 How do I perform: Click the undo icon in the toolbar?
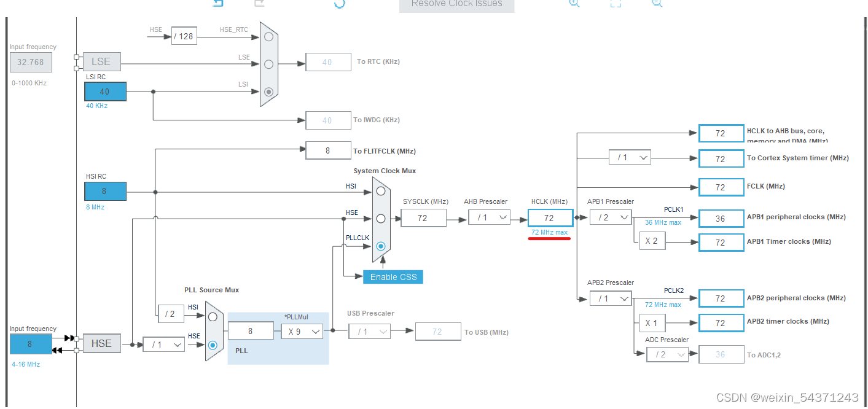(217, 4)
